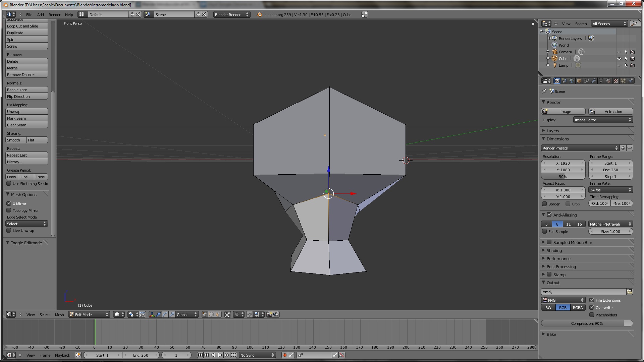Image resolution: width=644 pixels, height=362 pixels.
Task: Click the Remove Doubles button
Action: [26, 75]
